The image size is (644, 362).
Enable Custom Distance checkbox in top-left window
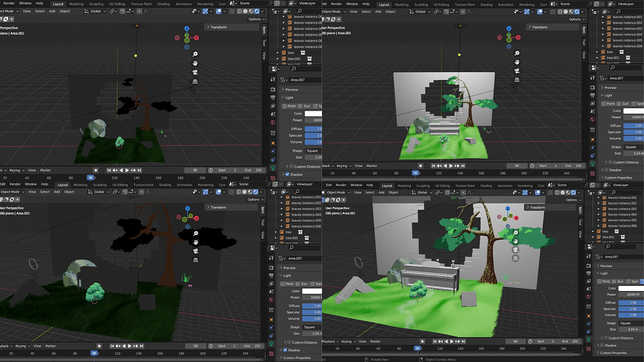pyautogui.click(x=291, y=167)
